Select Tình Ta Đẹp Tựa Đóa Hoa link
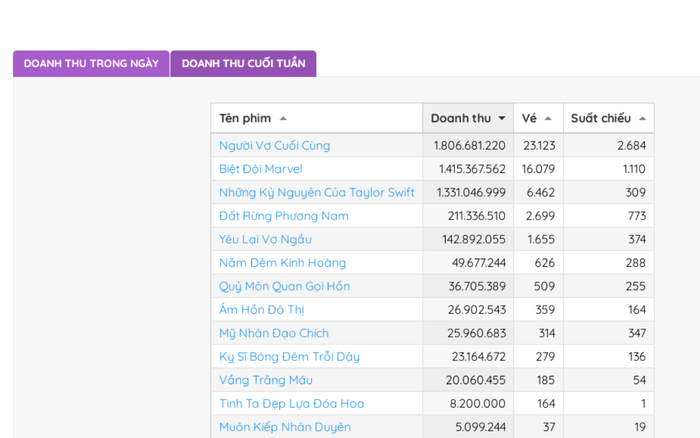Screen dimensions: 700x438 291,403
